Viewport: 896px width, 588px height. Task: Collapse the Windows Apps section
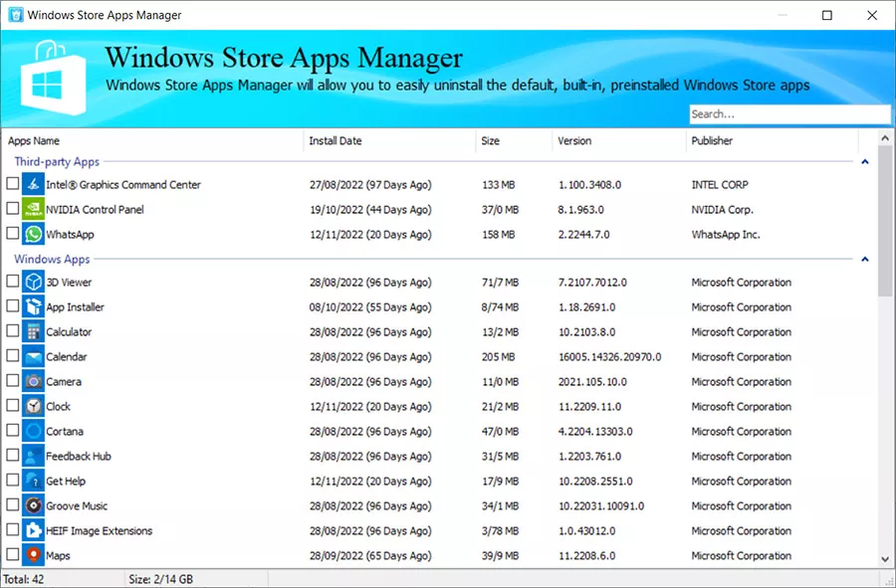pyautogui.click(x=865, y=259)
